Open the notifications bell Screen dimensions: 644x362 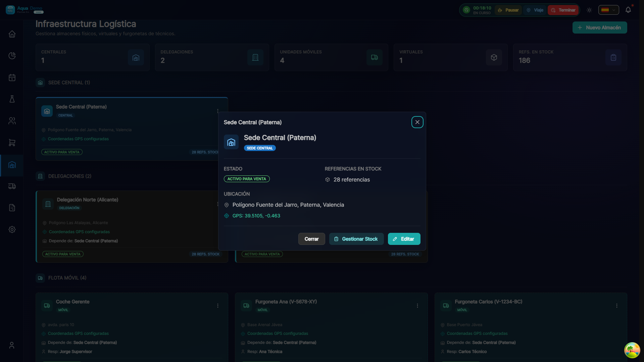coord(628,10)
